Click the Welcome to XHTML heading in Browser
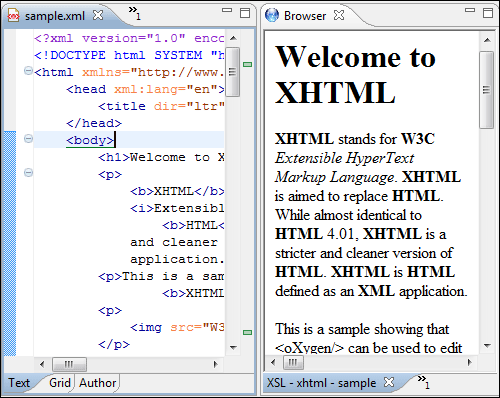This screenshot has height=398, width=500. 355,75
